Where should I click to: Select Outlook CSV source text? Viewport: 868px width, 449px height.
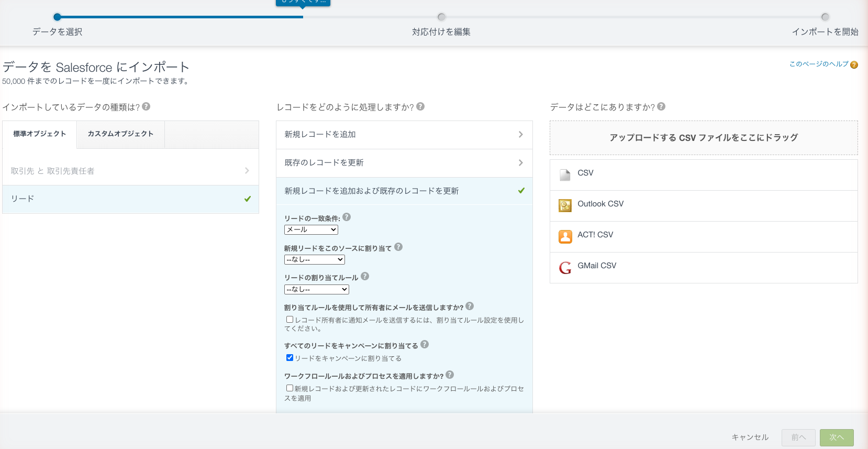point(600,204)
